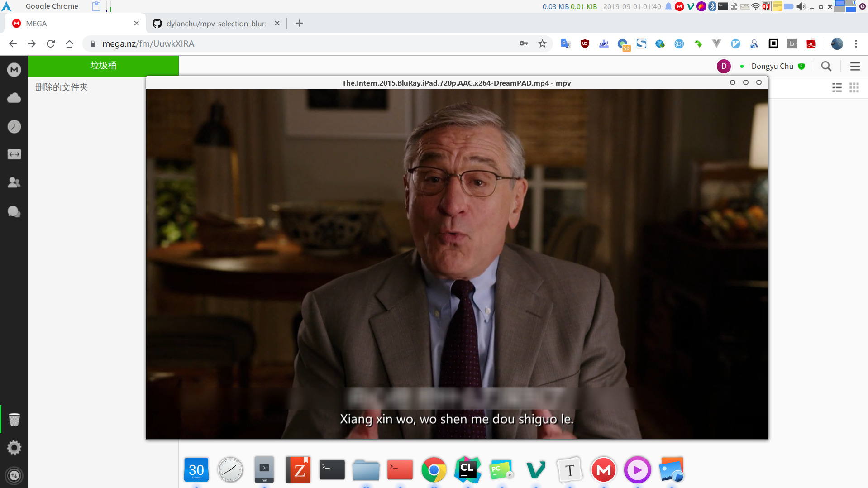Click the mpv video frame
868x488 pixels.
(456, 263)
